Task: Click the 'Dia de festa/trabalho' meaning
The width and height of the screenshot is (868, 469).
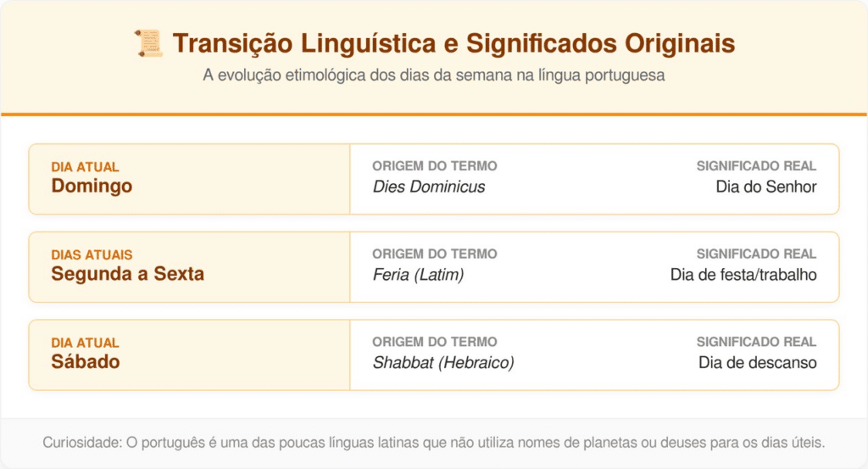Action: (x=743, y=275)
